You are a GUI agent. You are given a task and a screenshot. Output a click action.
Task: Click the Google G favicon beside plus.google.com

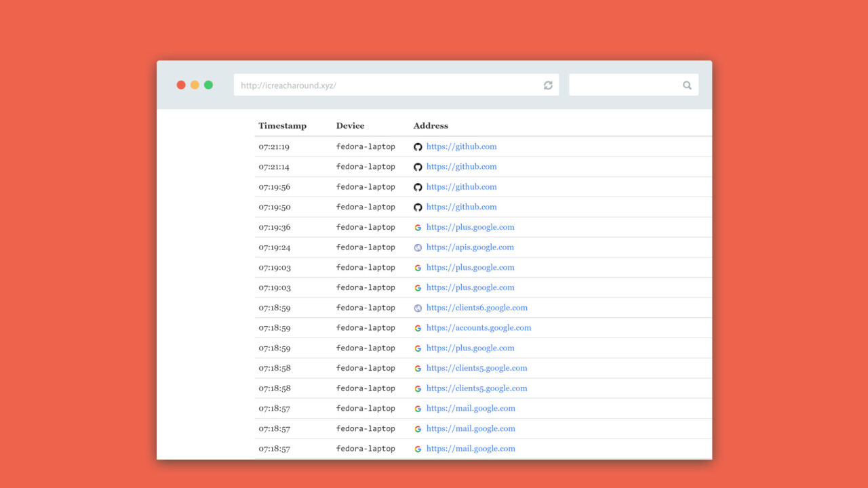418,227
